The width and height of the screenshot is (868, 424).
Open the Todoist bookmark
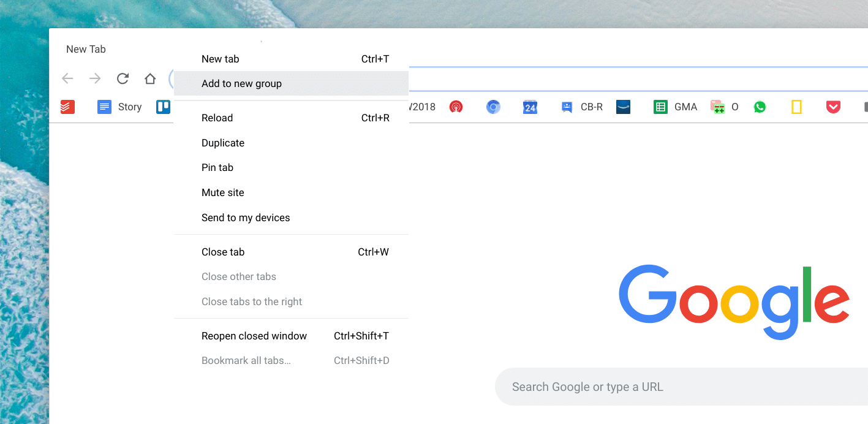coord(67,107)
